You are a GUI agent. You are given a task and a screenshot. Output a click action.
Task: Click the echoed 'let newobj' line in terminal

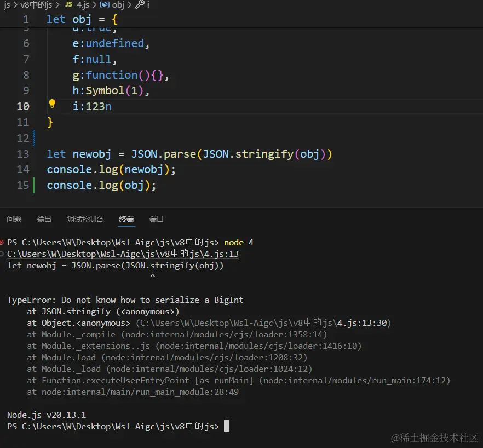(x=115, y=266)
